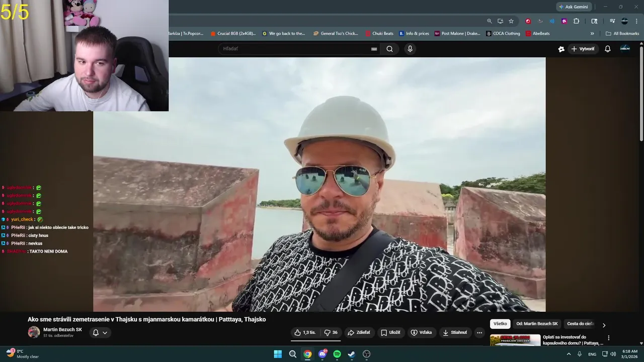
Task: Expand notification options chevron beside bell
Action: pos(105,332)
